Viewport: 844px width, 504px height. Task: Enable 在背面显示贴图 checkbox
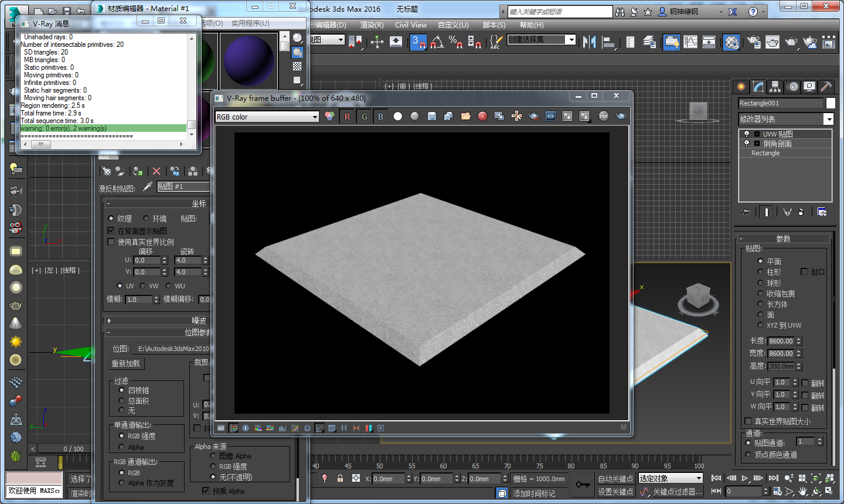pyautogui.click(x=111, y=231)
